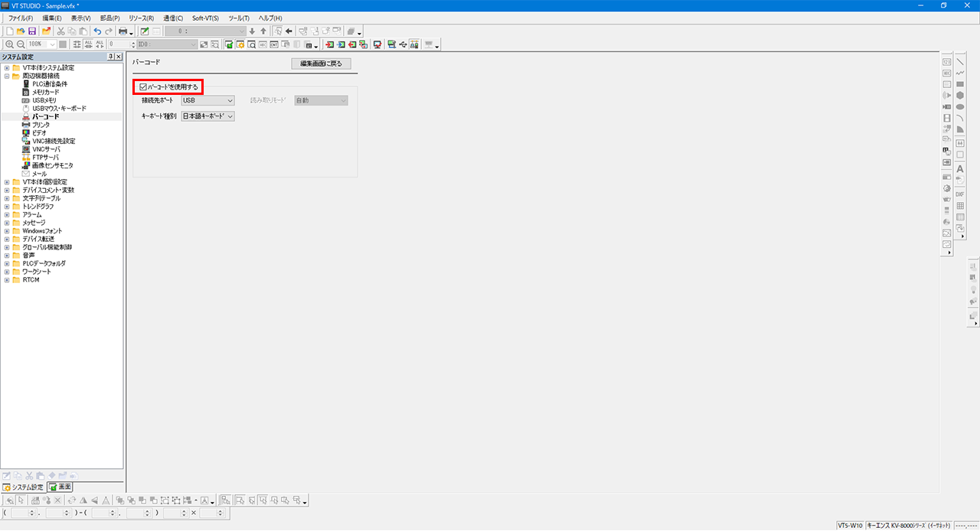Open the 接続先ポート USB dropdown

click(207, 100)
